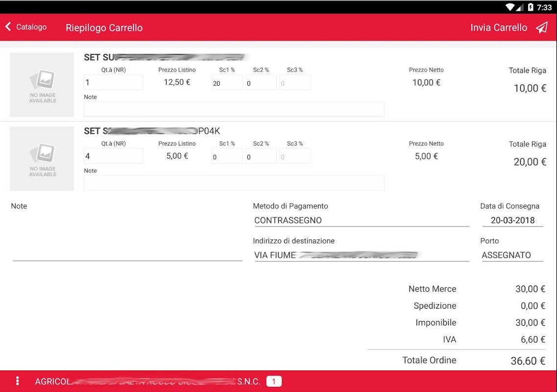Edit quantity field showing 1
This screenshot has width=557, height=392.
[113, 82]
